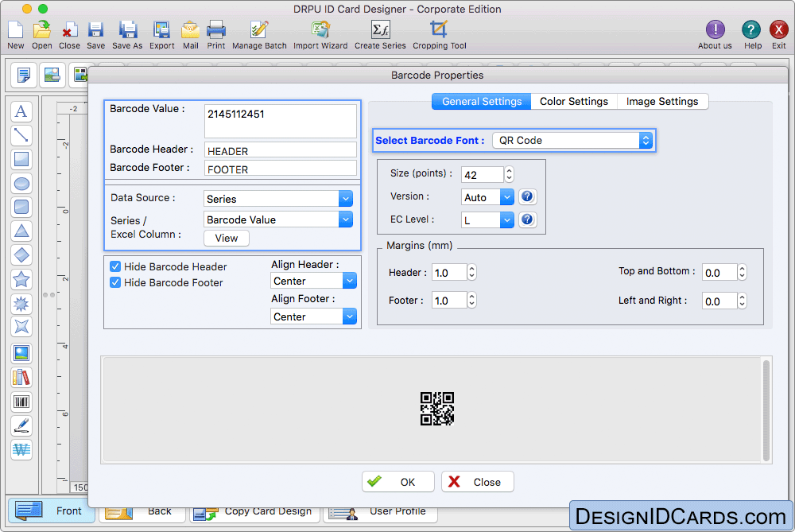Open the Create Series tool
The height and width of the screenshot is (532, 795).
380,34
